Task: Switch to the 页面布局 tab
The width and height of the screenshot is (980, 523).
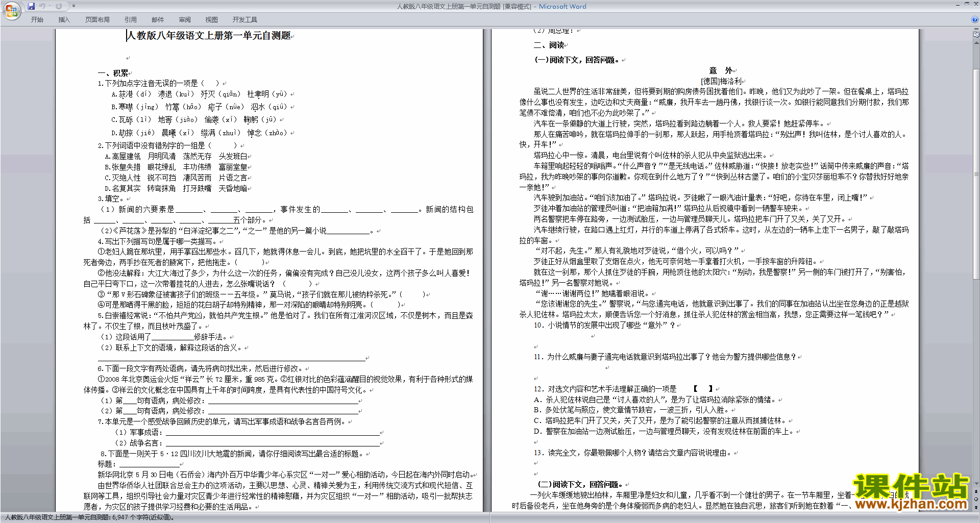Action: click(x=97, y=20)
